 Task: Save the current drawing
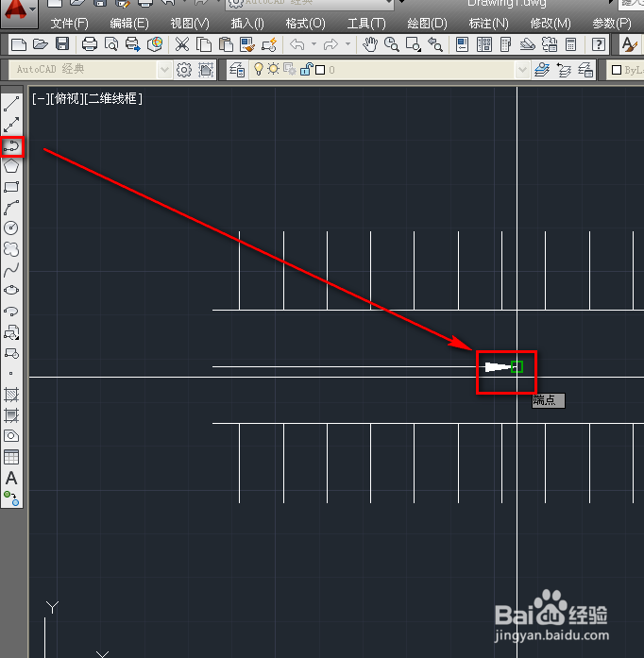point(62,44)
